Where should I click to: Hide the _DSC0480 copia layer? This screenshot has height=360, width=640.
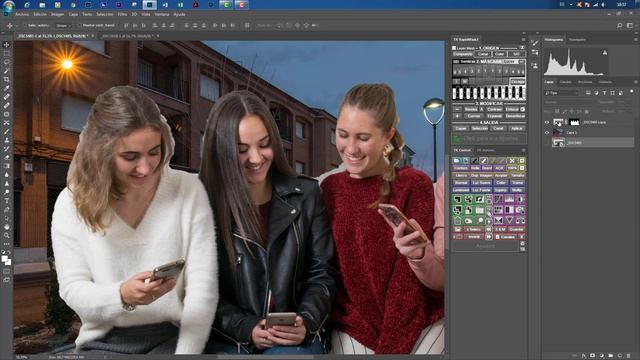tap(547, 122)
